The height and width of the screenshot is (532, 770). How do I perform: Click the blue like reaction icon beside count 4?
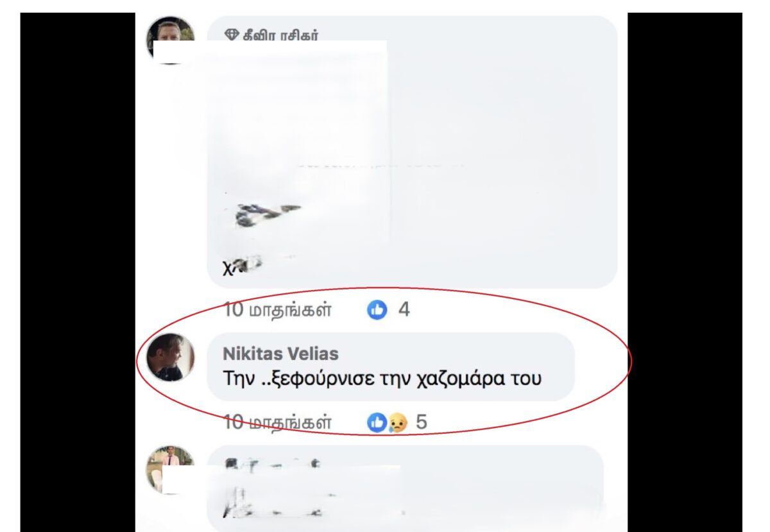377,310
